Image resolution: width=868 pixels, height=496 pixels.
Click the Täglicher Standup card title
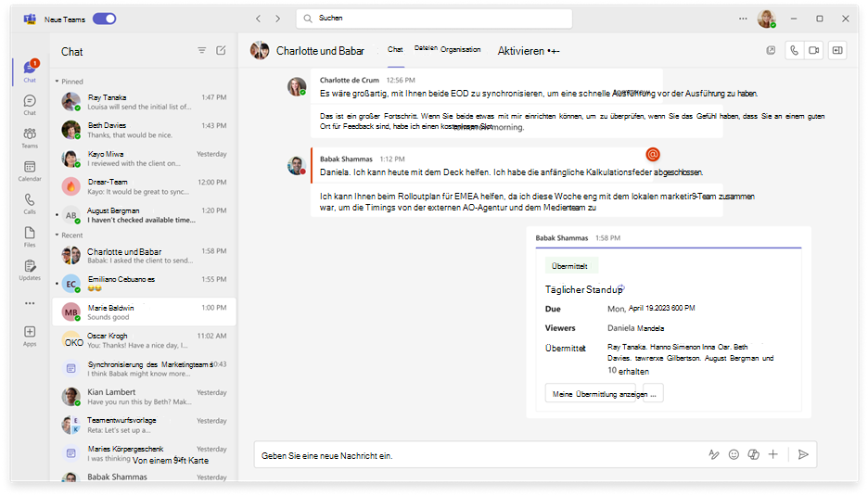583,289
